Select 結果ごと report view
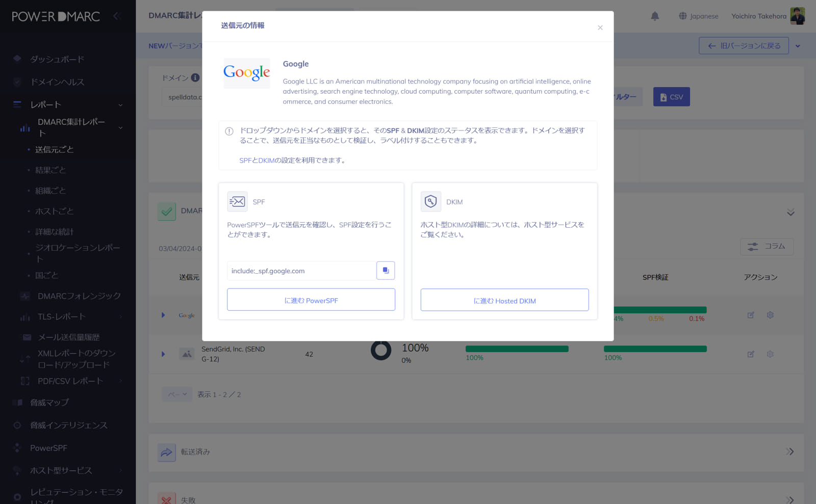 click(50, 170)
